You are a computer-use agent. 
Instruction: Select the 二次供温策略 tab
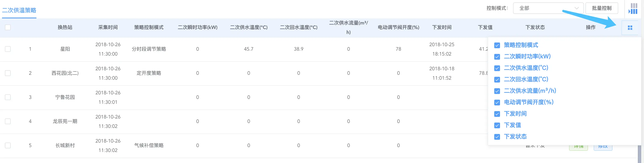coord(19,10)
